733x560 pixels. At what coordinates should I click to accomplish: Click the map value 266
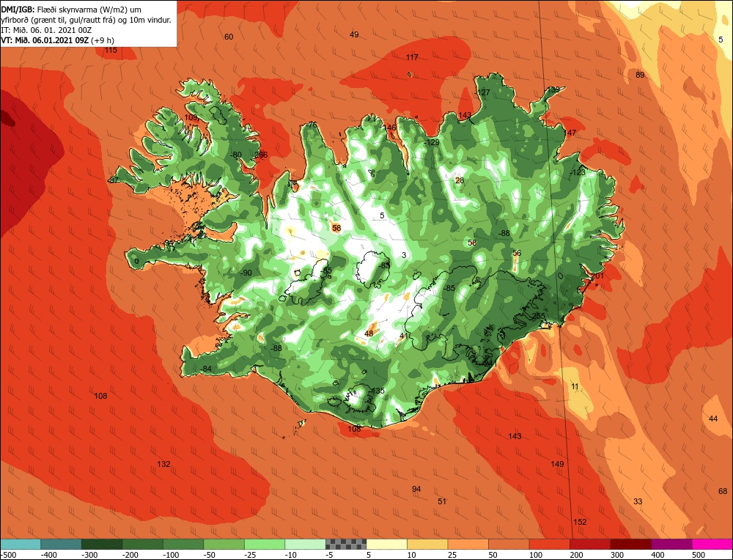pyautogui.click(x=261, y=155)
